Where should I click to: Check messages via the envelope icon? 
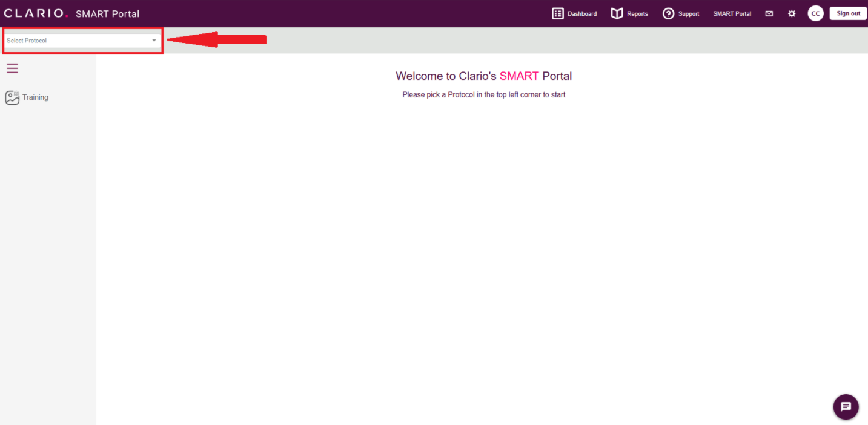[769, 13]
